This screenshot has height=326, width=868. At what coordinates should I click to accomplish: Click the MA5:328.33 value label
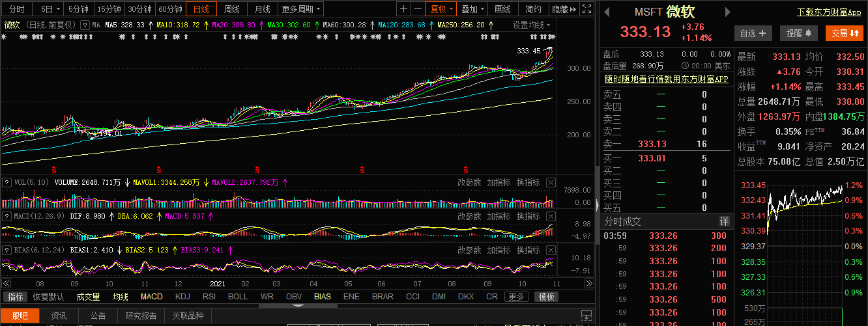[x=124, y=25]
